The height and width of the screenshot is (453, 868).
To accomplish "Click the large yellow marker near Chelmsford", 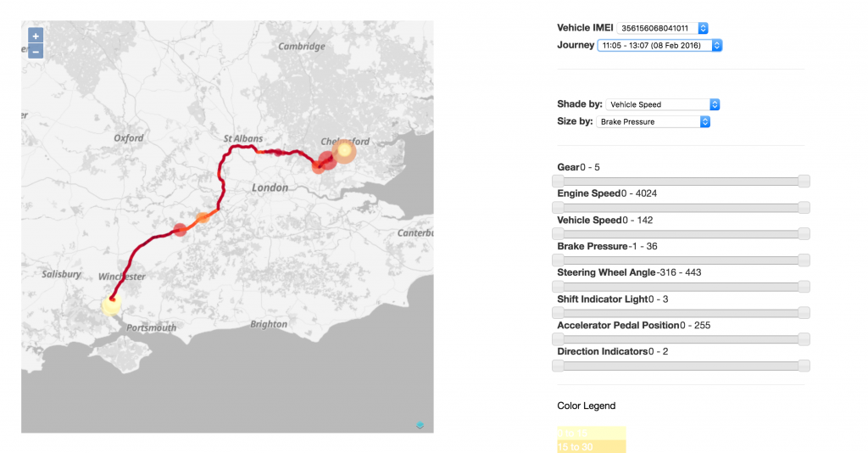I will [x=344, y=151].
